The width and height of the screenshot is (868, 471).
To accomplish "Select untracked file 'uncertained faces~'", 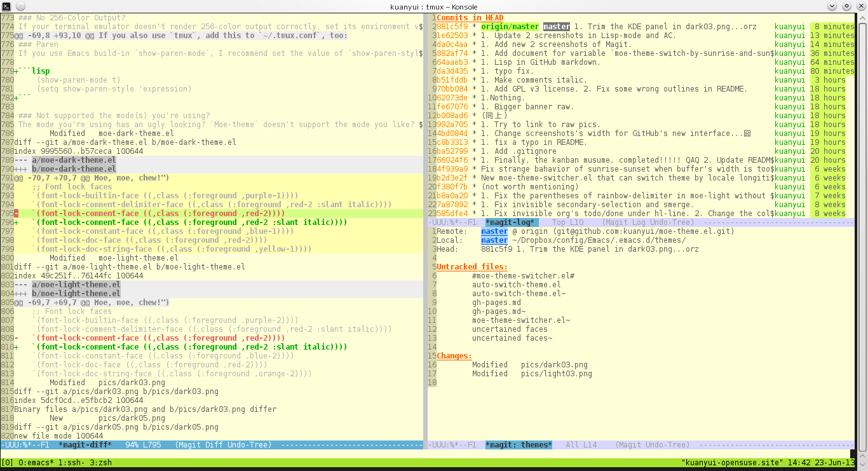I will tap(512, 338).
